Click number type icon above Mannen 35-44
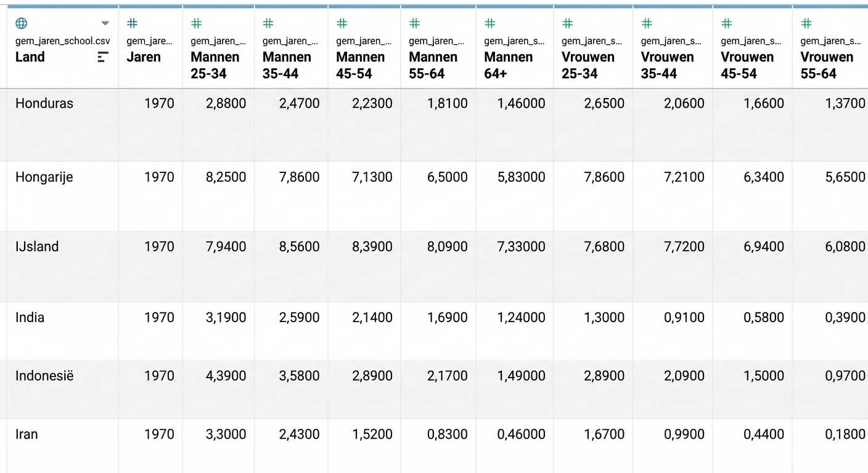The image size is (868, 473). pos(268,23)
